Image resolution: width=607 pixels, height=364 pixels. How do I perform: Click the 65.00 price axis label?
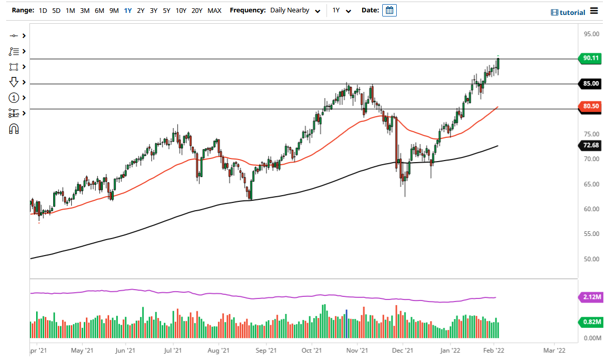coord(592,184)
